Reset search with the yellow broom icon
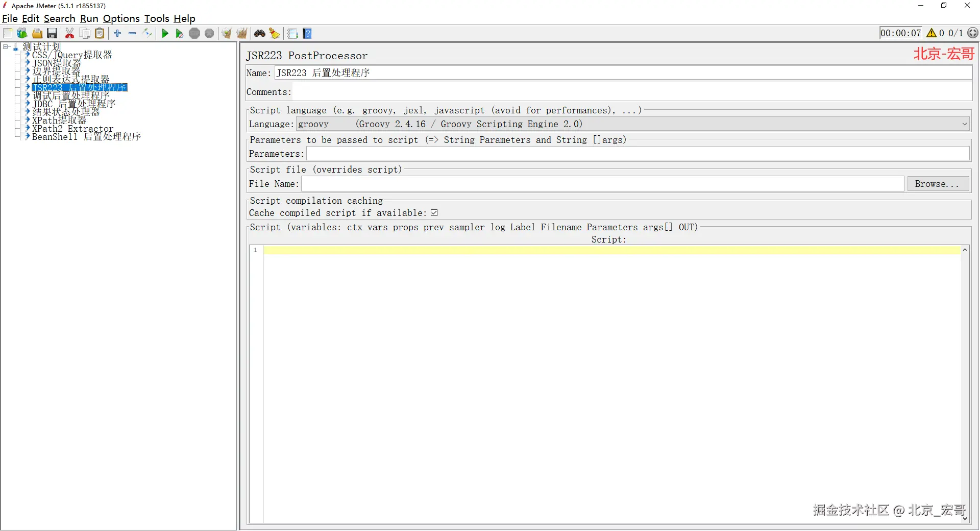This screenshot has height=531, width=980. pos(275,34)
